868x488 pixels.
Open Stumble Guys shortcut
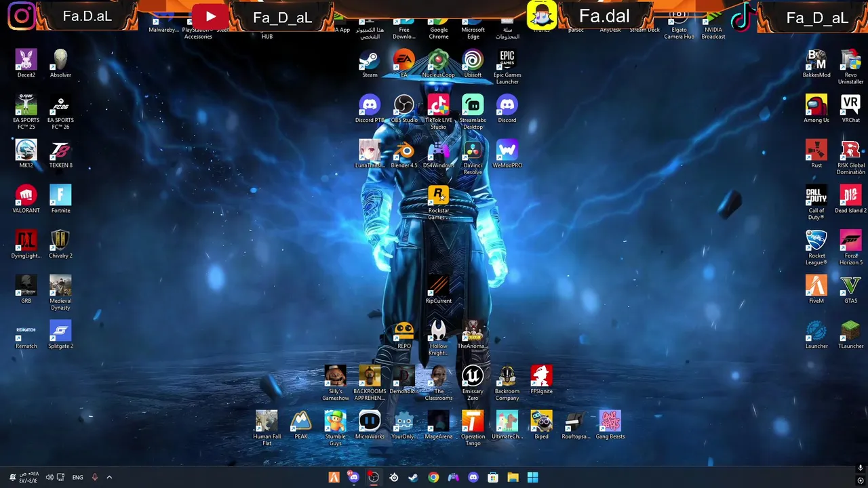336,428
